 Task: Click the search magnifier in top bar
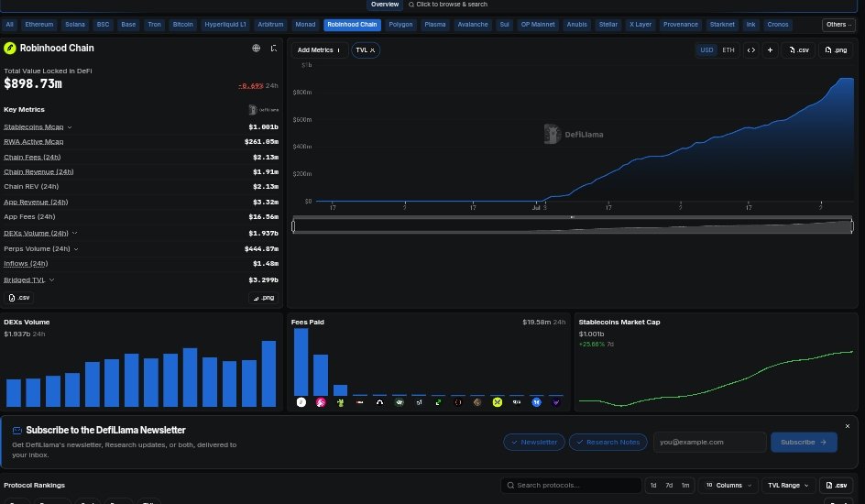[411, 5]
